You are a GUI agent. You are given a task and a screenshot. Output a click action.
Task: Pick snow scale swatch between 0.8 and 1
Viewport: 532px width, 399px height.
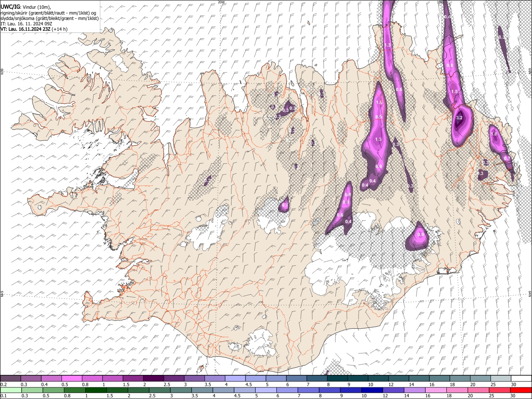92,378
